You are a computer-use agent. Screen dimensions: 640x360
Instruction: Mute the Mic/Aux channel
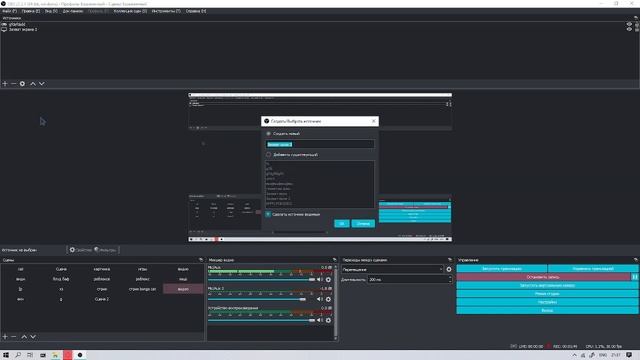[320, 280]
